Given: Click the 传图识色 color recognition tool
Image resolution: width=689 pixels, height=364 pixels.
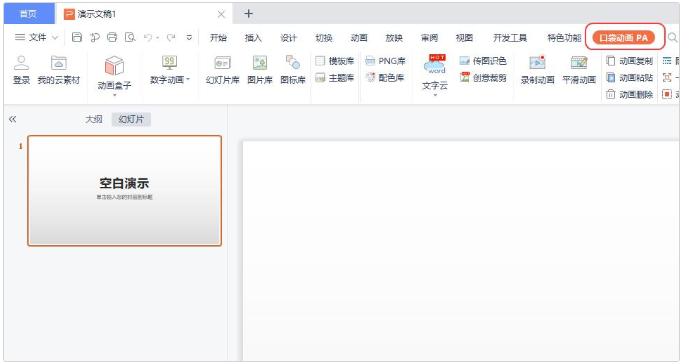Looking at the screenshot, I should (483, 61).
